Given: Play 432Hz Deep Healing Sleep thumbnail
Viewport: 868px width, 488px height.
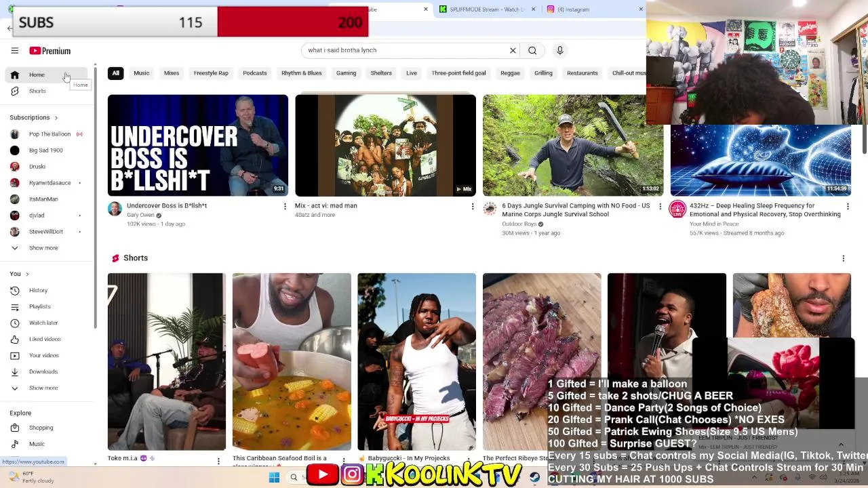Looking at the screenshot, I should [761, 161].
